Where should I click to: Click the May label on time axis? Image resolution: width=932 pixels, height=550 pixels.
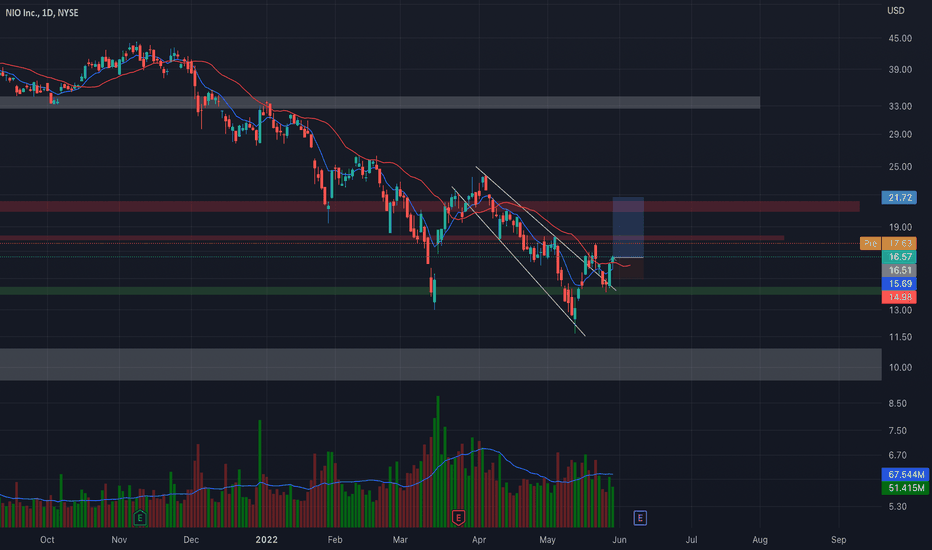[547, 540]
